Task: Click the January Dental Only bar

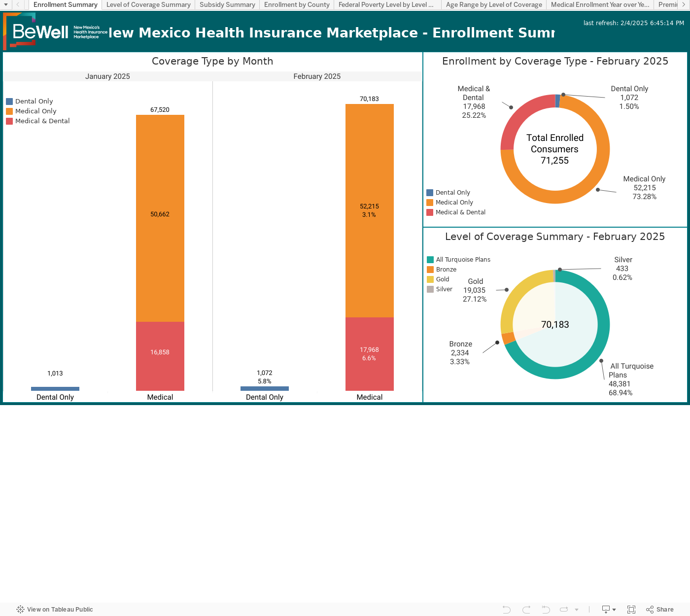Action: 55,389
